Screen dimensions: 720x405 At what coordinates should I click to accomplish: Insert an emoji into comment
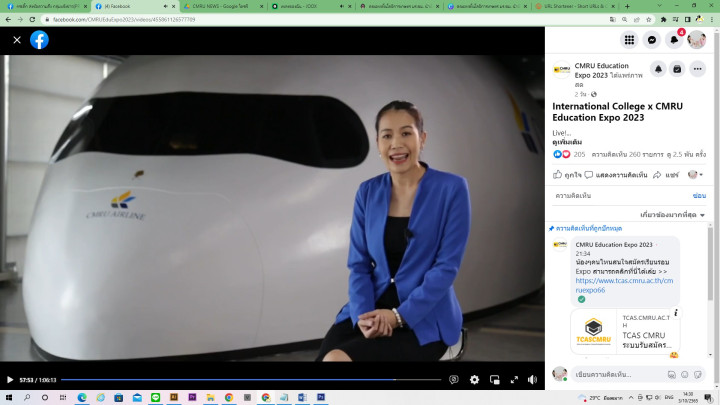pos(685,375)
